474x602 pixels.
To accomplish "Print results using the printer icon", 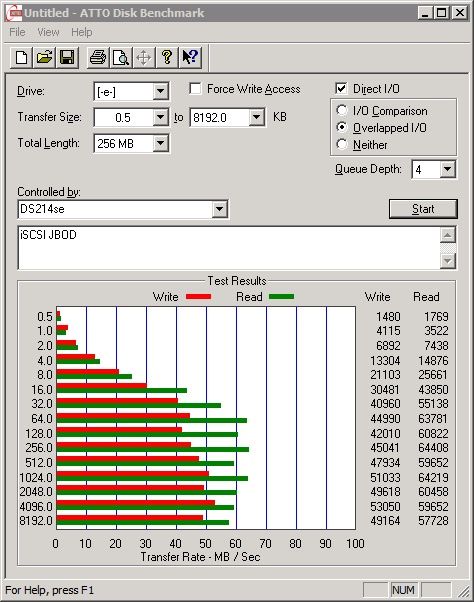I will [x=98, y=58].
